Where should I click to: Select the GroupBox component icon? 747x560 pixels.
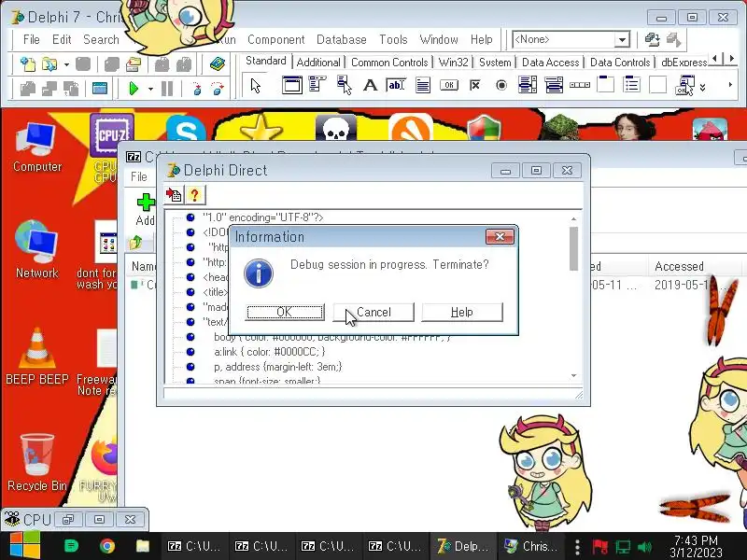[605, 86]
